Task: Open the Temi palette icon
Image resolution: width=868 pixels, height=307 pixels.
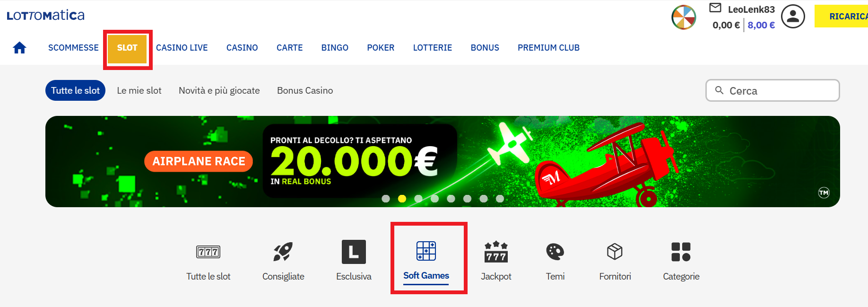Action: click(555, 252)
